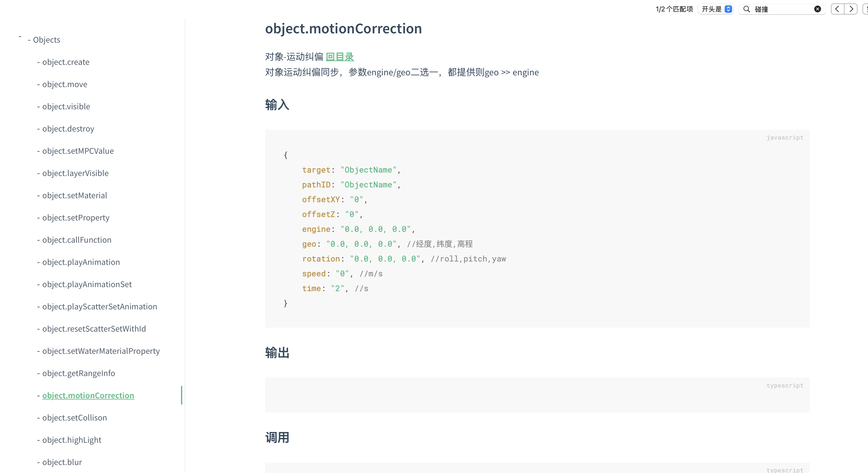Click the 'rotation' key in code

(x=321, y=259)
